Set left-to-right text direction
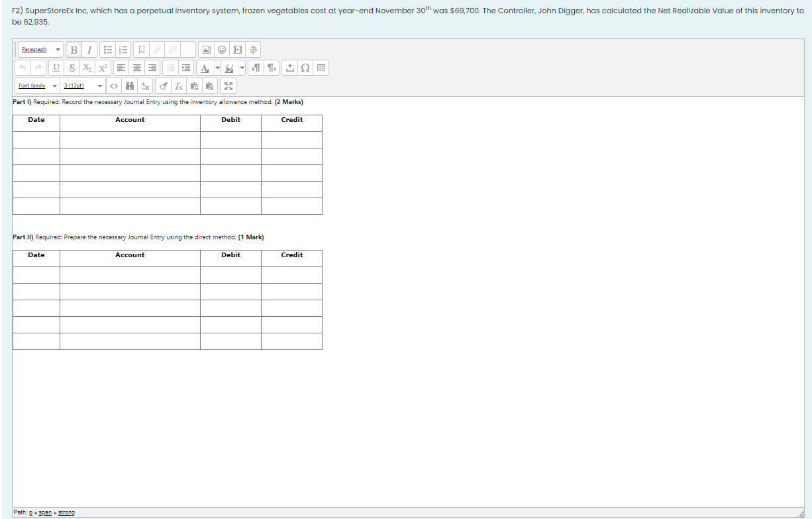This screenshot has width=812, height=519. [257, 68]
